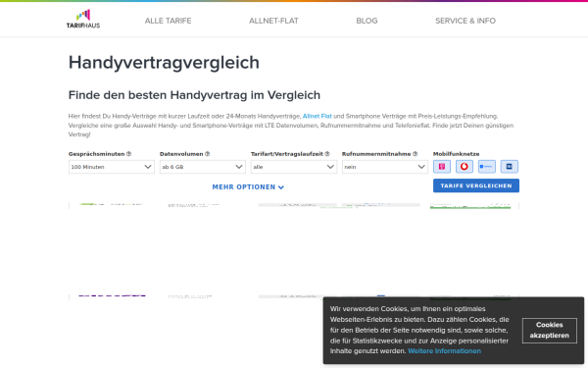Toggle the Telefonica O2 network filter
Viewport: 588px width, 368px height.
pyautogui.click(x=487, y=167)
